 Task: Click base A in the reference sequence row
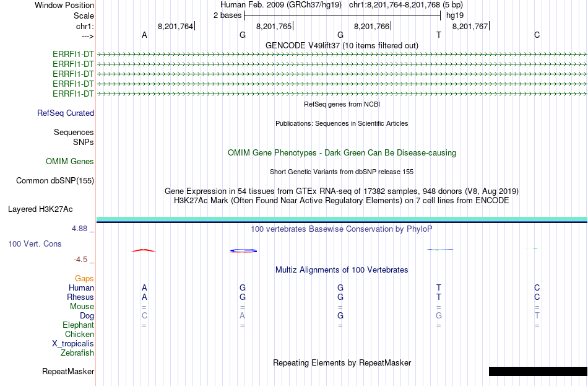[x=144, y=35]
